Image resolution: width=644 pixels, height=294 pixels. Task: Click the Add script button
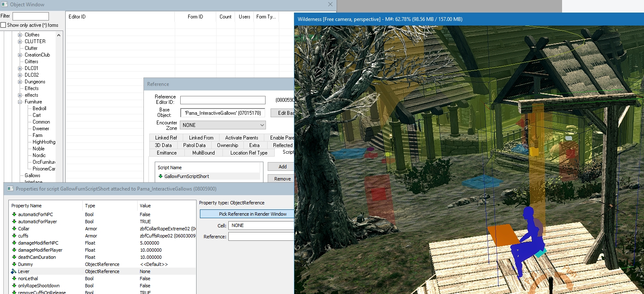281,167
